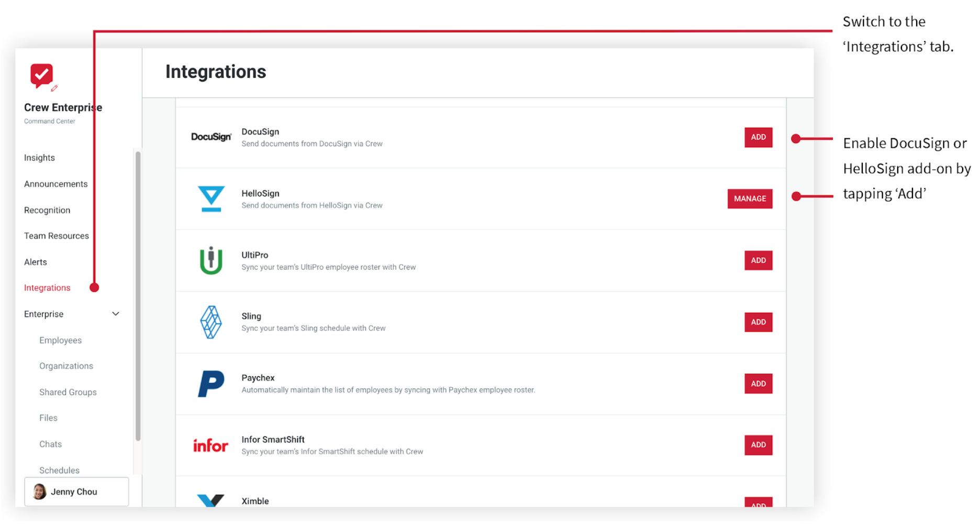Click the Sling blue diamond logo

click(x=211, y=322)
